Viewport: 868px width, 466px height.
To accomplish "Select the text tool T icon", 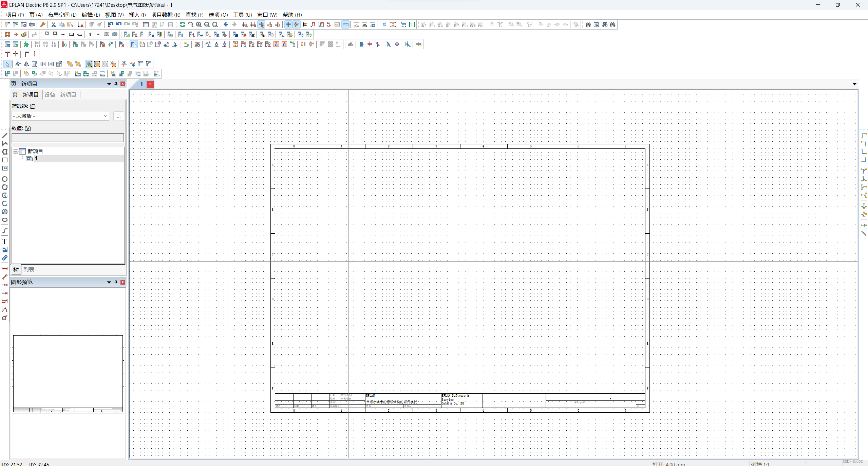I will (x=5, y=241).
